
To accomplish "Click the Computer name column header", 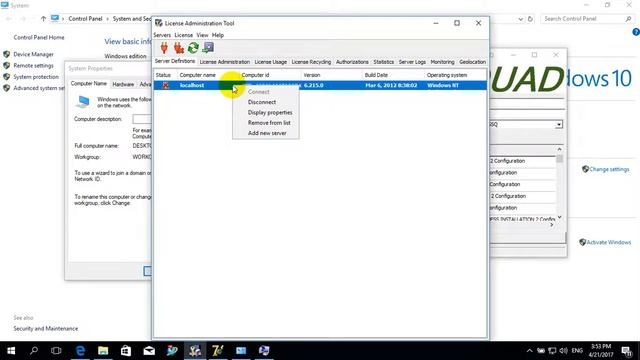I will coord(208,75).
